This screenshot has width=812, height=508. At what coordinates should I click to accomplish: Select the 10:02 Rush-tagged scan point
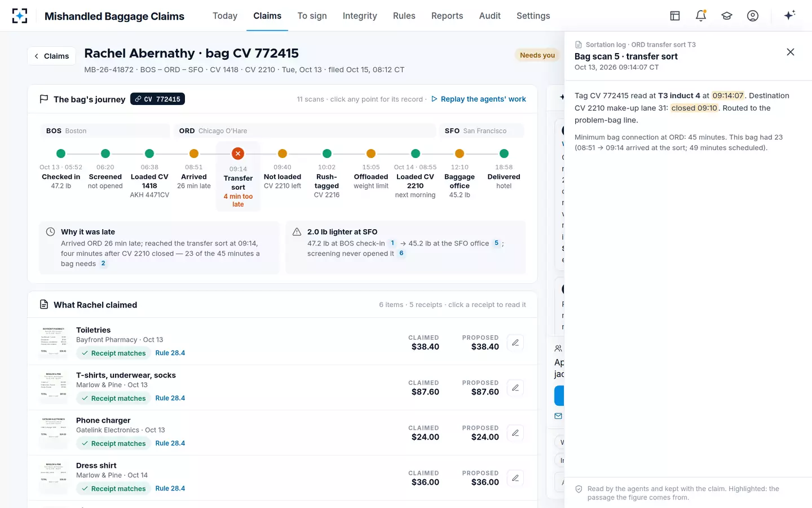coord(327,173)
